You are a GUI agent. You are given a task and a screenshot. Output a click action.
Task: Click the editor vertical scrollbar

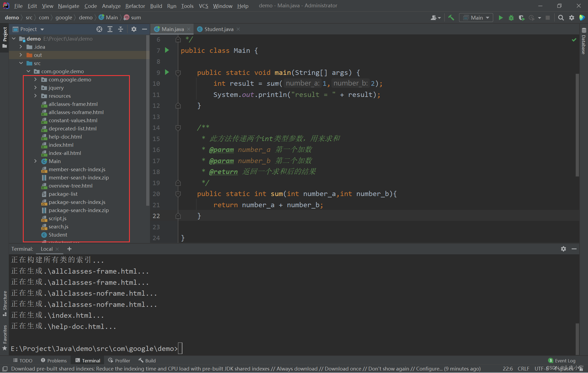(x=577, y=125)
